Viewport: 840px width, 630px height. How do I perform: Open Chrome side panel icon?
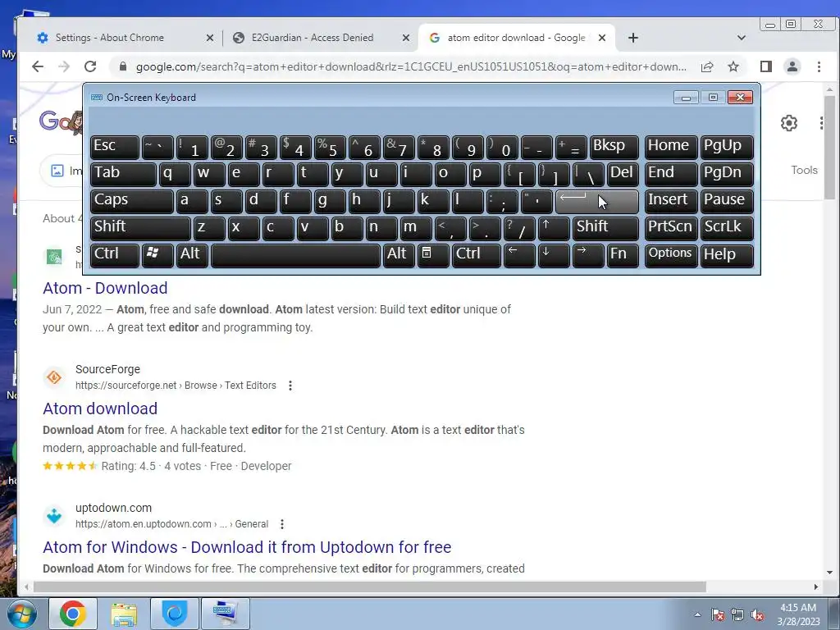click(x=766, y=66)
